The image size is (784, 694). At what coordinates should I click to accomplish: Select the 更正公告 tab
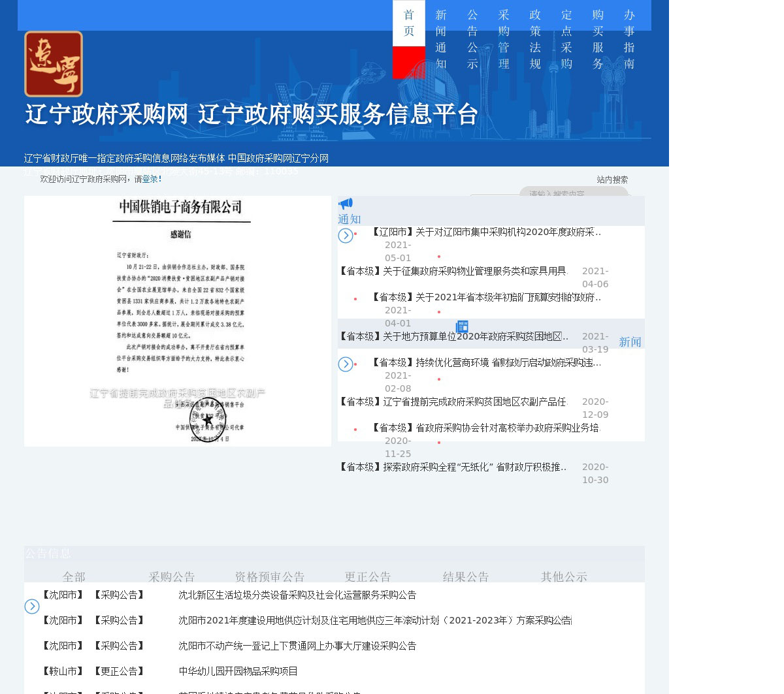click(x=368, y=576)
